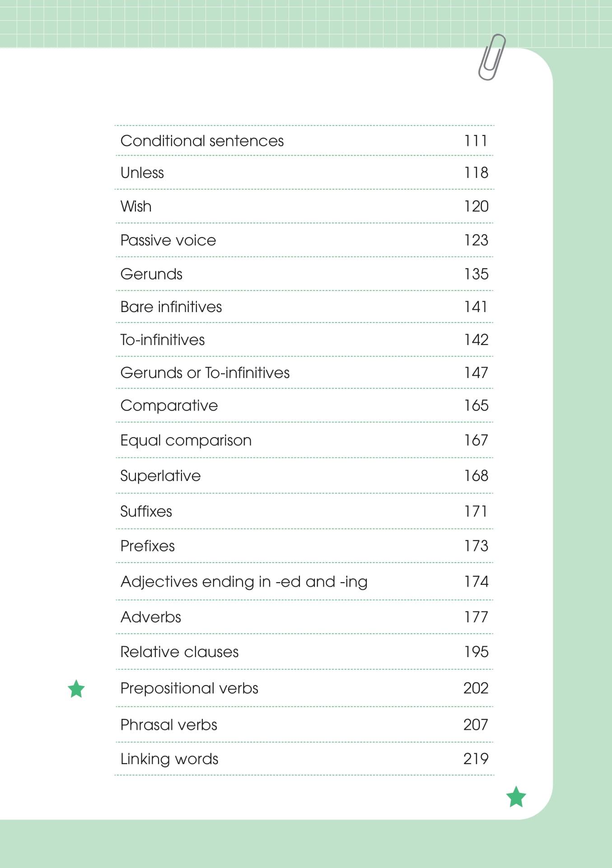612x868 pixels.
Task: Click the green star in bottom corner
Action: [x=516, y=797]
